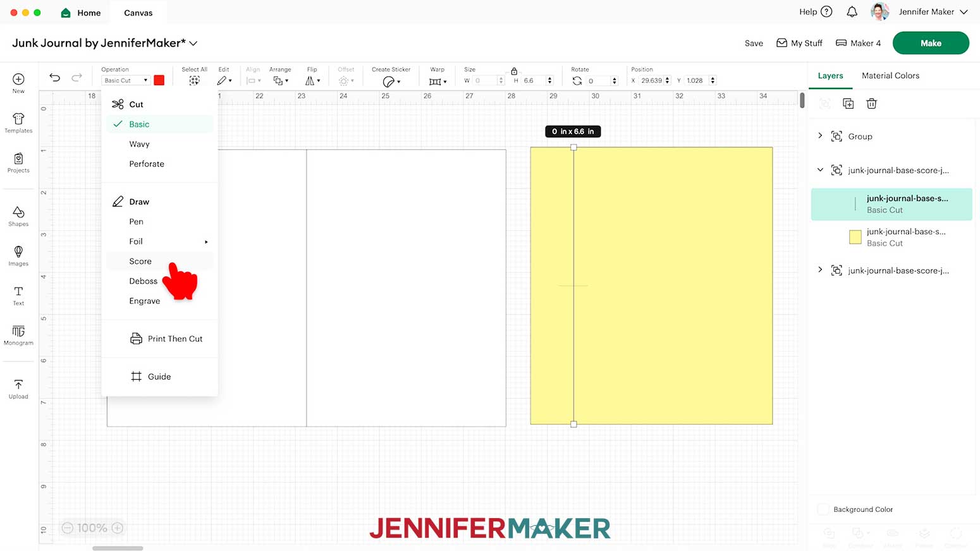The image size is (980, 551).
Task: Switch to the Layers tab
Action: click(x=830, y=76)
